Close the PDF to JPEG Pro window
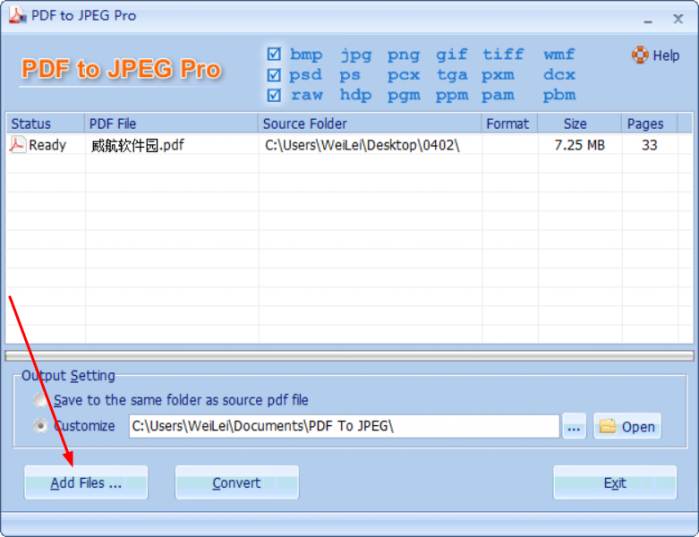Screen dimensions: 699x537 pyautogui.click(x=678, y=19)
